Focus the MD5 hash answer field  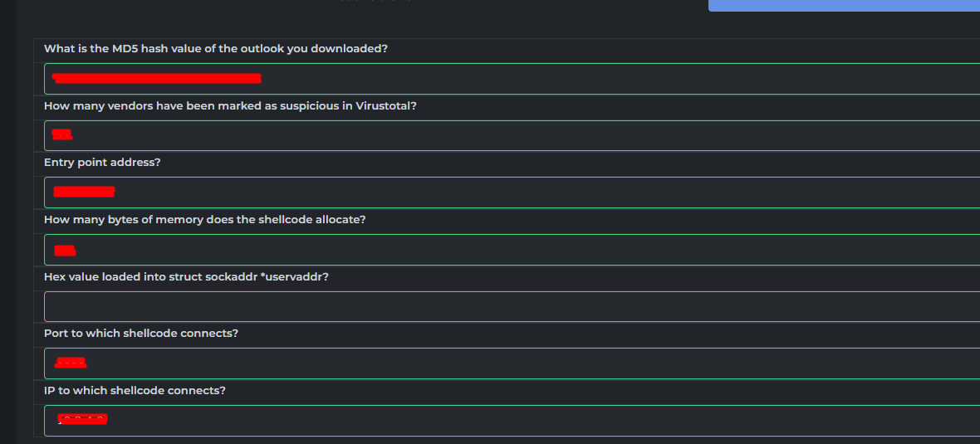point(512,79)
